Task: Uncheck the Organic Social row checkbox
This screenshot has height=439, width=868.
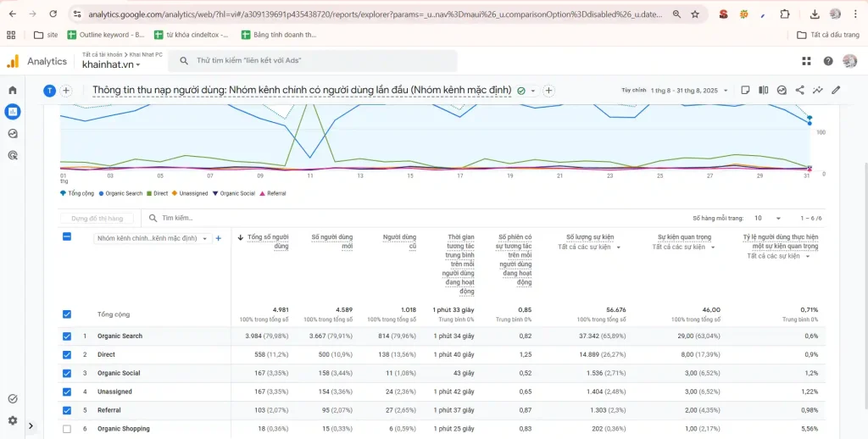Action: (67, 373)
